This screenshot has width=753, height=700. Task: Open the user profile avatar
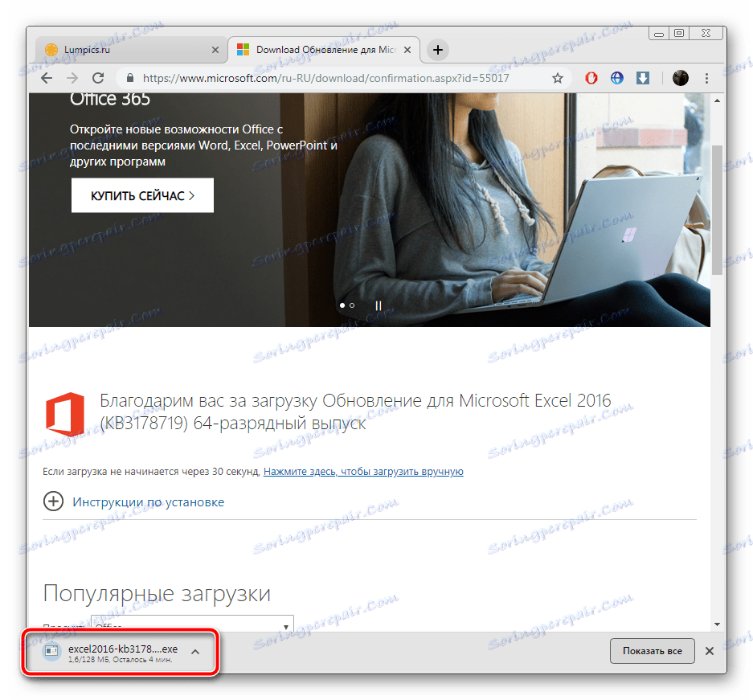coord(681,78)
